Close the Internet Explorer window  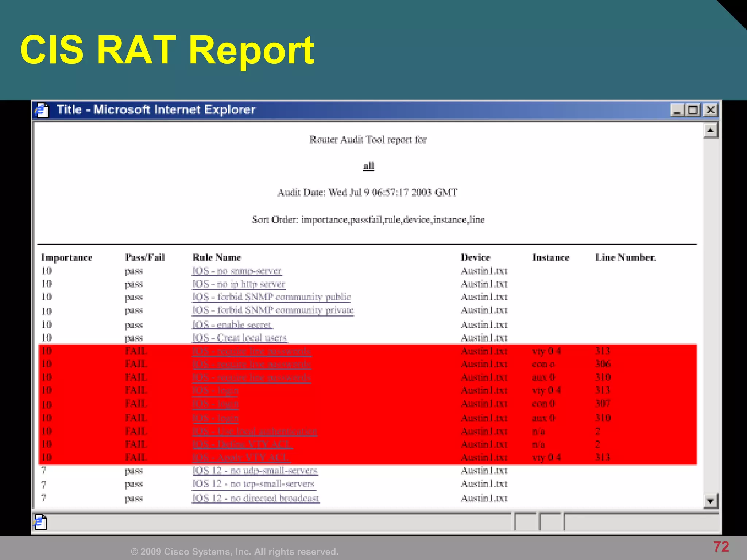click(x=710, y=110)
